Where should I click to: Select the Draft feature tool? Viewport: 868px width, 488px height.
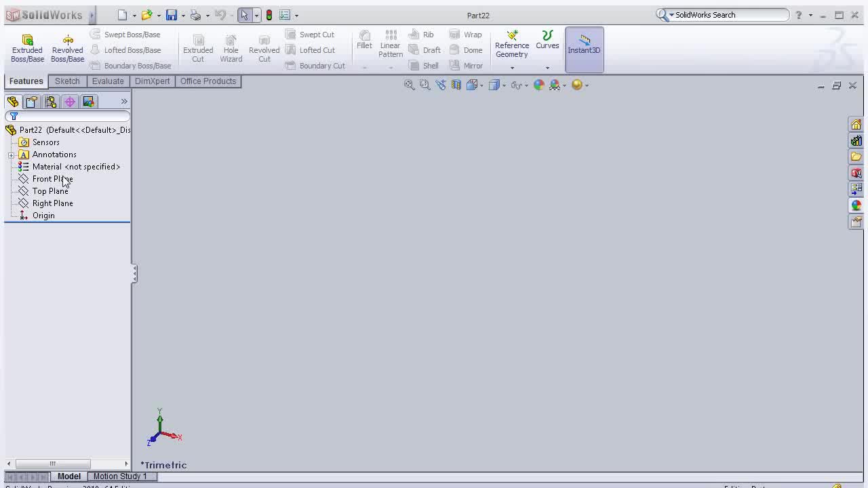click(x=425, y=50)
